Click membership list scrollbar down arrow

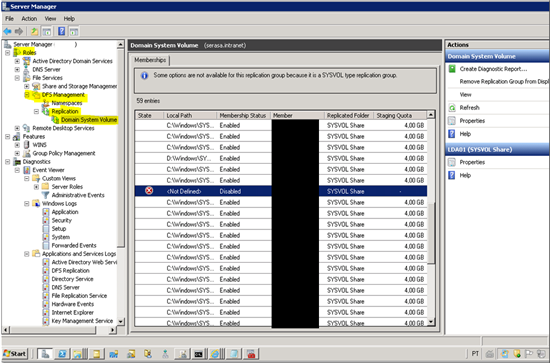(x=431, y=322)
